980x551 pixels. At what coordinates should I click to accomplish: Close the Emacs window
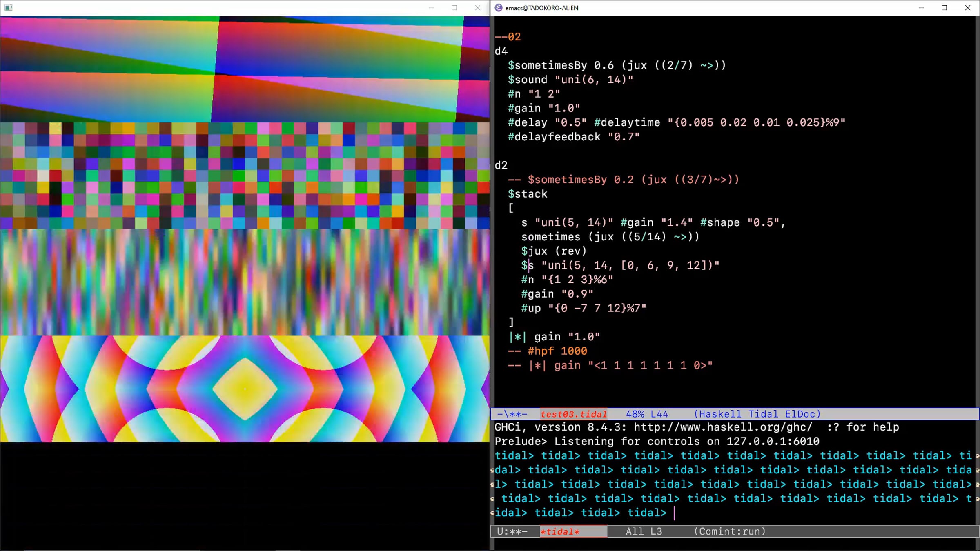coord(968,8)
